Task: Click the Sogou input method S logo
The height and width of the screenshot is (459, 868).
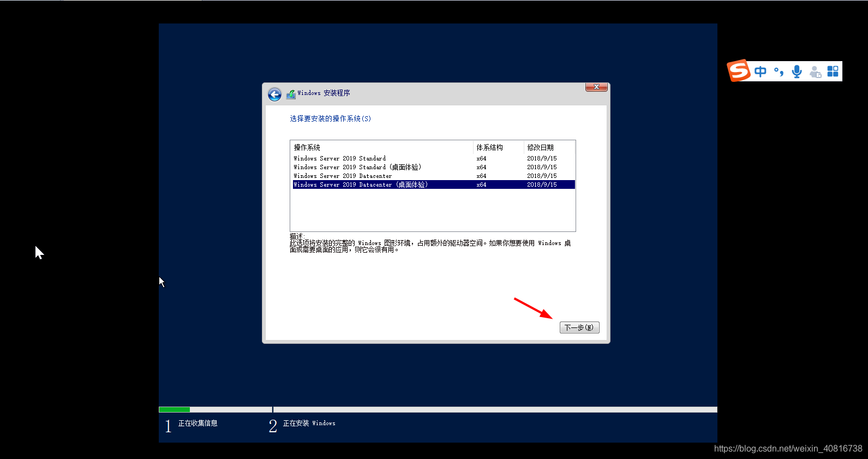Action: (x=739, y=70)
